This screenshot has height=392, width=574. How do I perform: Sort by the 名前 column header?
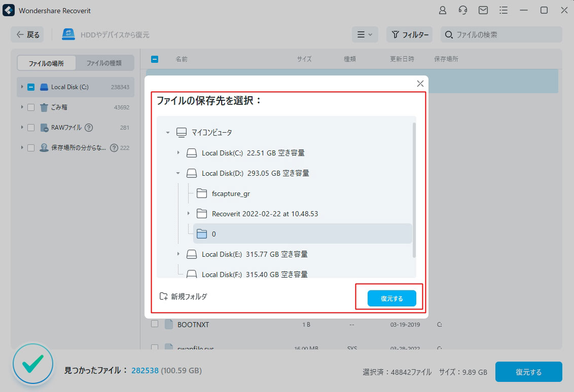(x=181, y=59)
